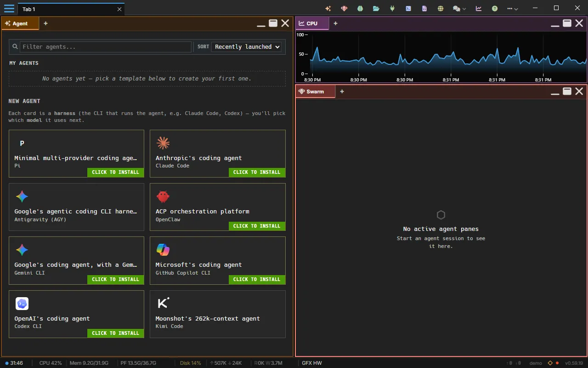Image resolution: width=588 pixels, height=368 pixels.
Task: Close Tab 1 with its X button
Action: point(119,9)
